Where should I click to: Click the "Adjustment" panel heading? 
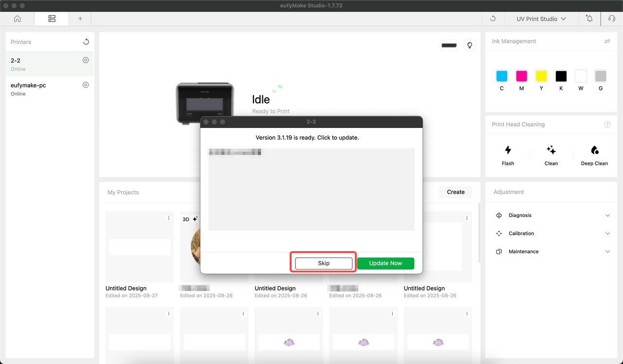point(509,192)
